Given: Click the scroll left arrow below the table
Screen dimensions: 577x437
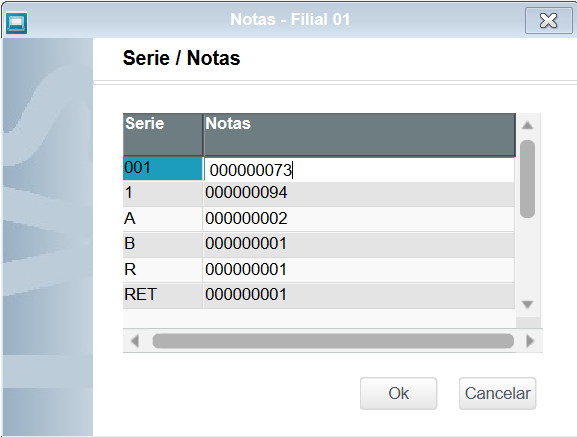Looking at the screenshot, I should pyautogui.click(x=135, y=341).
